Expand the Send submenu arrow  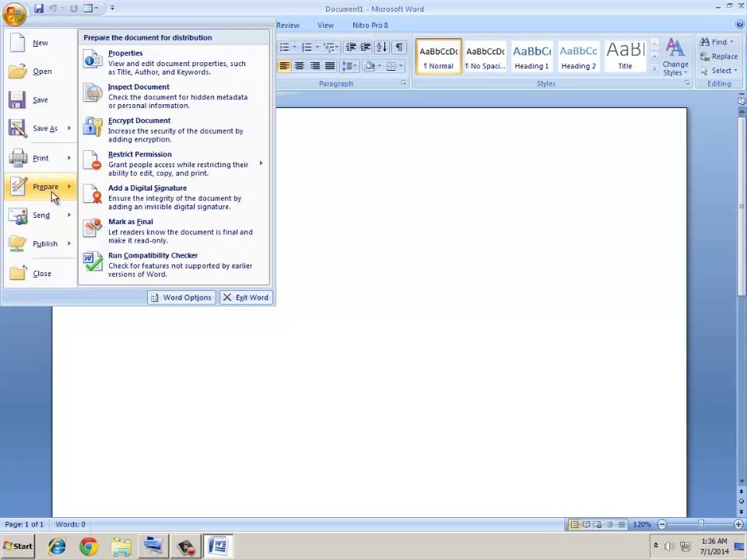69,215
